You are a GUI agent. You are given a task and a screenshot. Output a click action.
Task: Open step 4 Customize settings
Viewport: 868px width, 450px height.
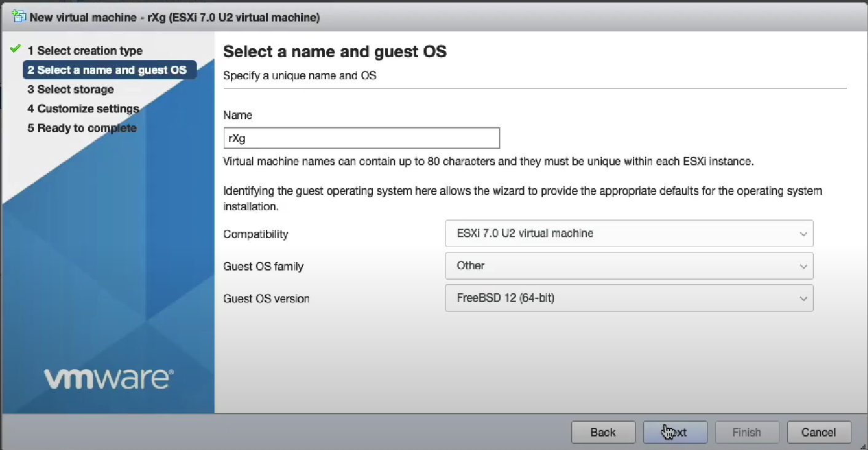pyautogui.click(x=83, y=109)
